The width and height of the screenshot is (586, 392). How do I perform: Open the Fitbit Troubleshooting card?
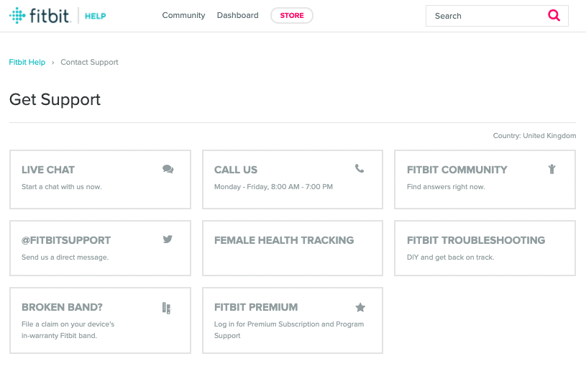(x=485, y=247)
